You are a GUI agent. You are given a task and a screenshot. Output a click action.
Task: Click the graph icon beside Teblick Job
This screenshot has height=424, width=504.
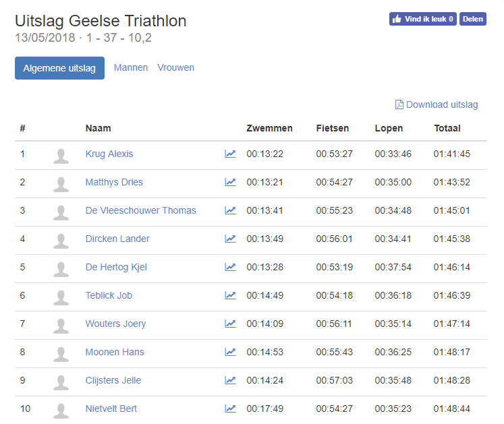pos(230,295)
